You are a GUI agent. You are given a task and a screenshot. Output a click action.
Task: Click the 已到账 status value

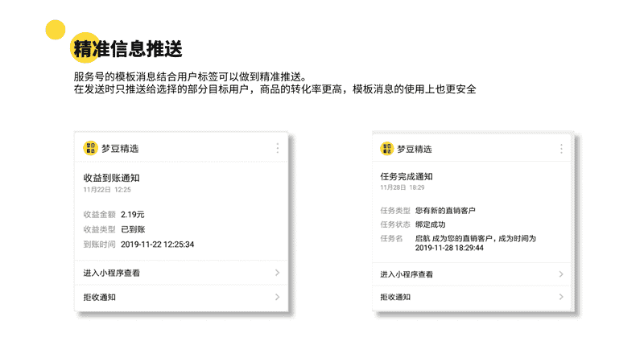pos(133,229)
